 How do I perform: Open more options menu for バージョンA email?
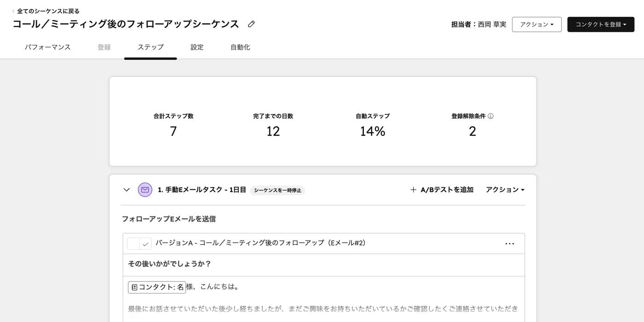point(509,243)
